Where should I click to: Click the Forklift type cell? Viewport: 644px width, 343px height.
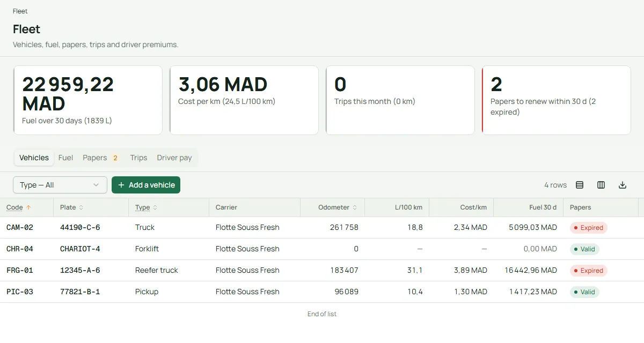tap(147, 249)
